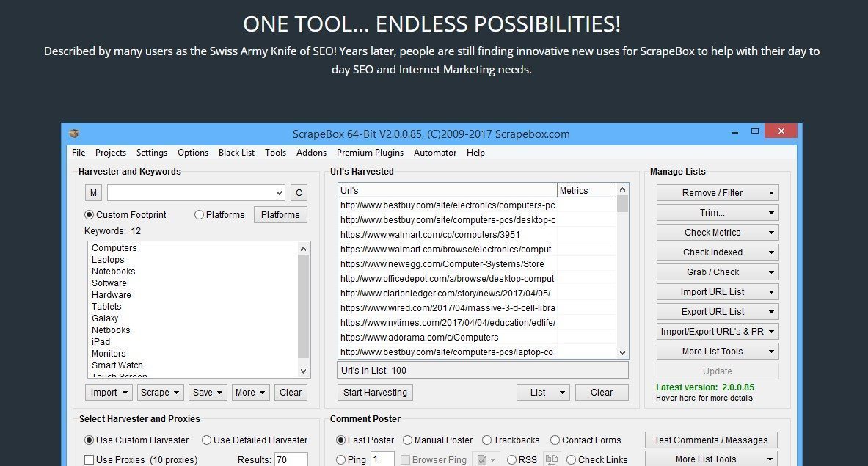Open the Black List menu
The image size is (868, 466).
click(x=236, y=153)
